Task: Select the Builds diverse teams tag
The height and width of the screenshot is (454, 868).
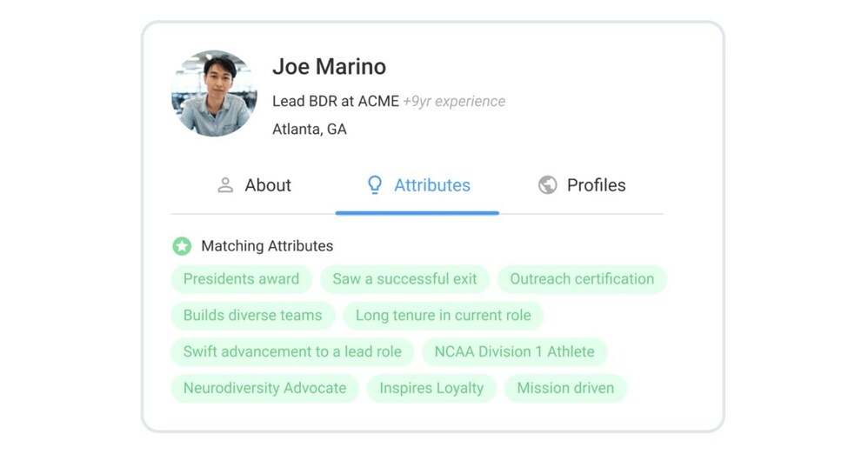Action: pyautogui.click(x=252, y=316)
